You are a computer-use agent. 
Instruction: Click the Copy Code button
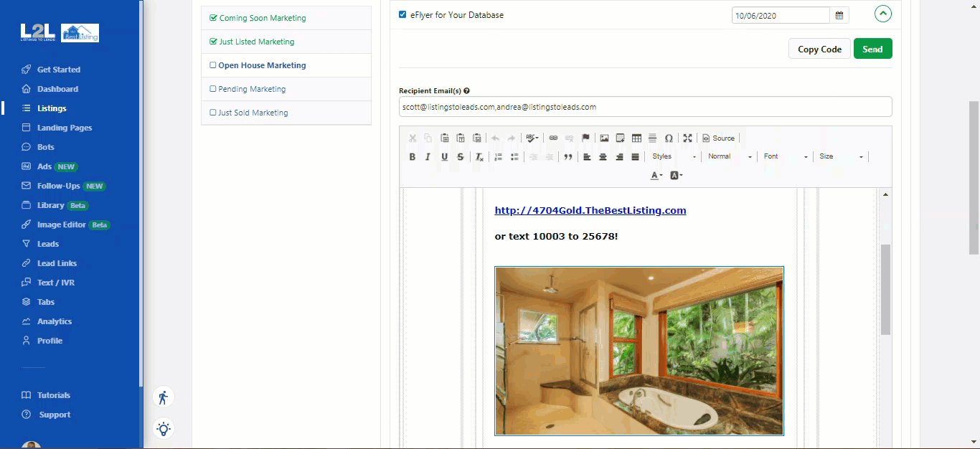[819, 49]
